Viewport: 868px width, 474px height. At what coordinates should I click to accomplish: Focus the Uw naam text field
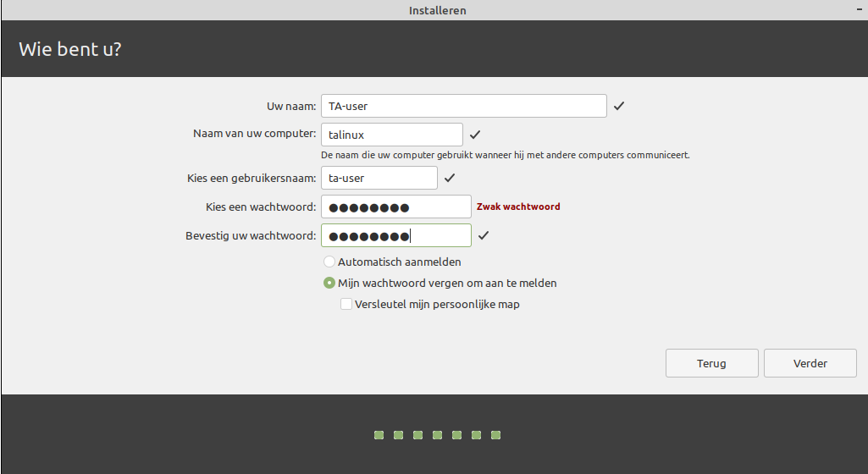(x=463, y=106)
